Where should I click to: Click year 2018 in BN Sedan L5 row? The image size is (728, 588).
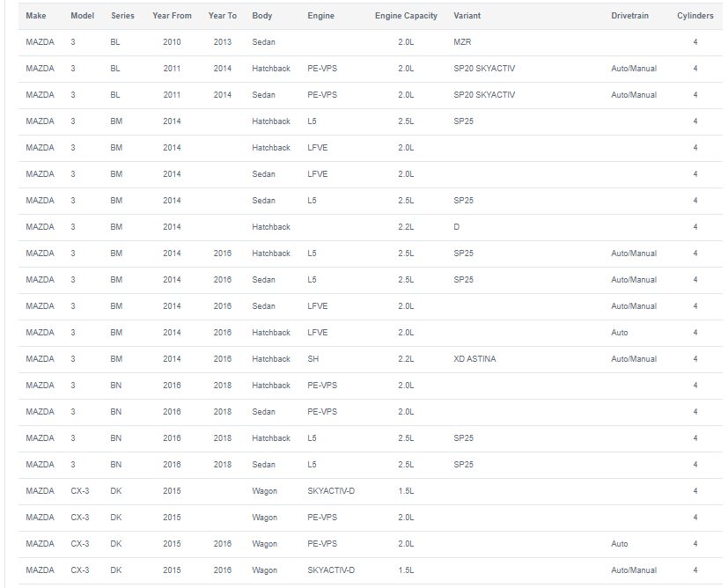coord(223,465)
